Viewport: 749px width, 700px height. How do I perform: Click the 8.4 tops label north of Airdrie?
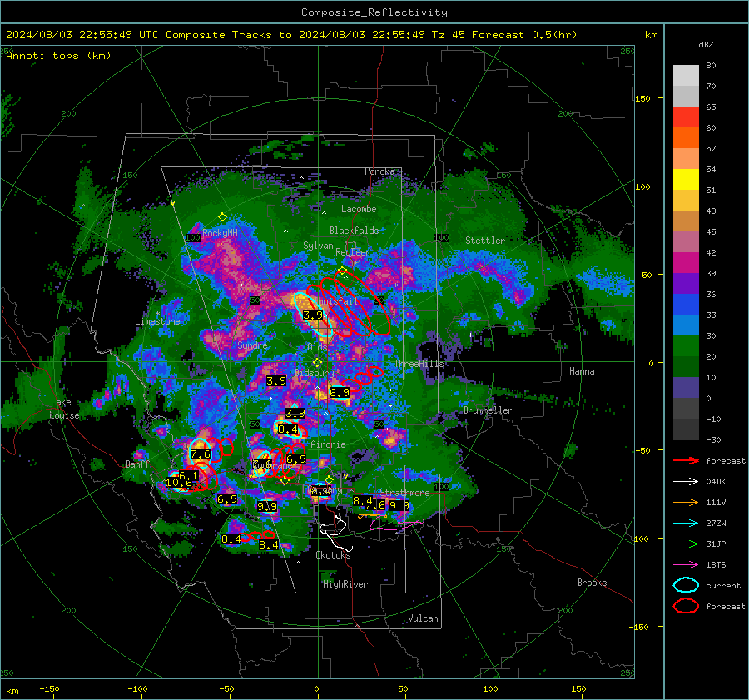[288, 429]
